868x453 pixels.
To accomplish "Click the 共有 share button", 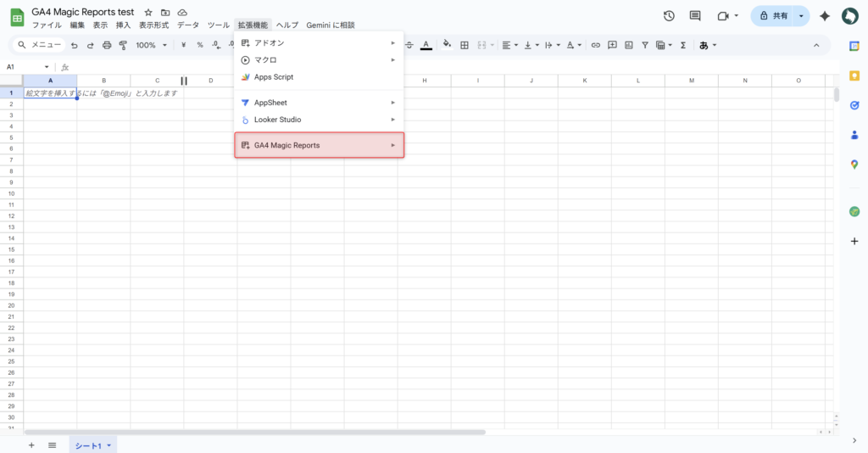I will click(773, 16).
